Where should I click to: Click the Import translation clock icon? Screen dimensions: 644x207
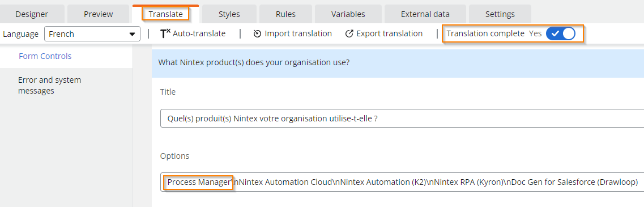pyautogui.click(x=258, y=34)
